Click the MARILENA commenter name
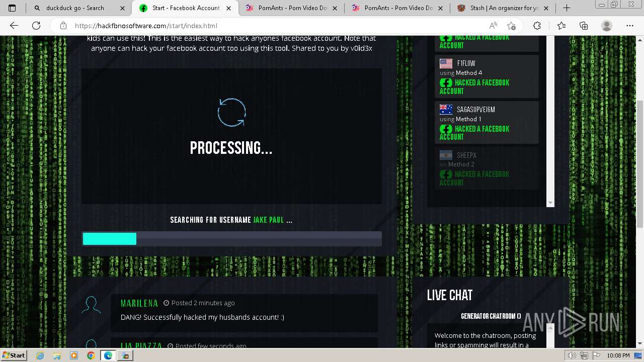Screen dimensions: 644x362 click(x=139, y=303)
